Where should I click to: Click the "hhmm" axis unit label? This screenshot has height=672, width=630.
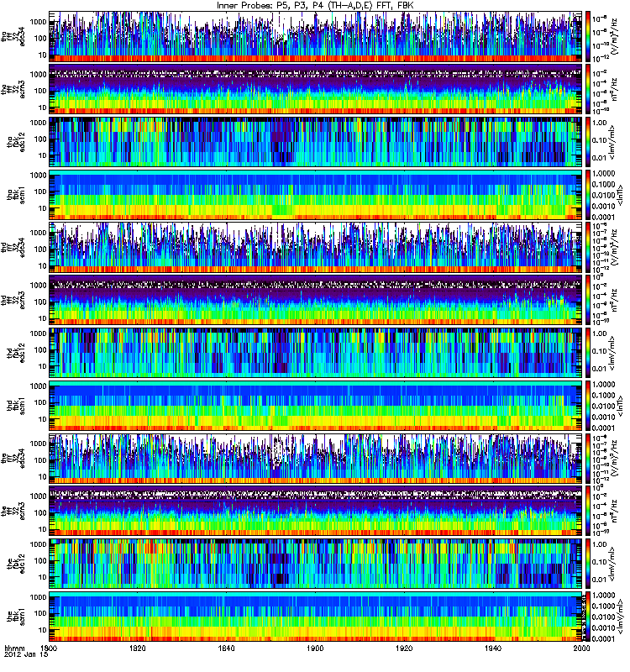click(x=14, y=648)
